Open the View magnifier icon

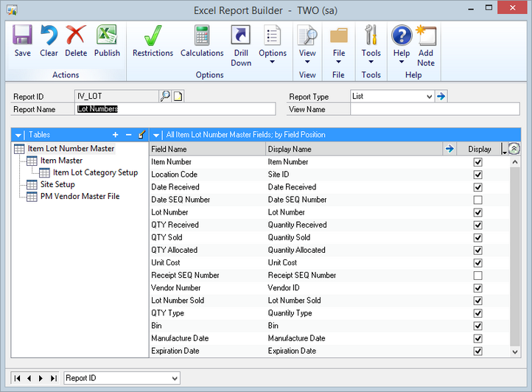(x=307, y=35)
